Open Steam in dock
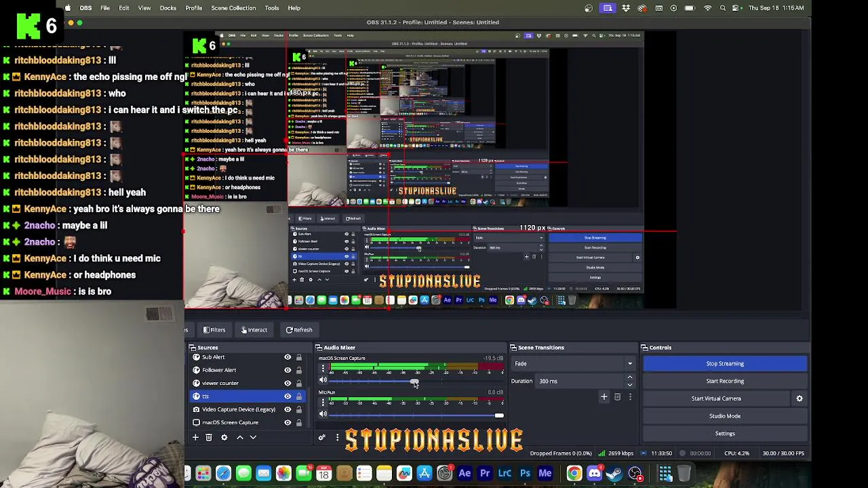Image resolution: width=868 pixels, height=488 pixels. [x=614, y=473]
